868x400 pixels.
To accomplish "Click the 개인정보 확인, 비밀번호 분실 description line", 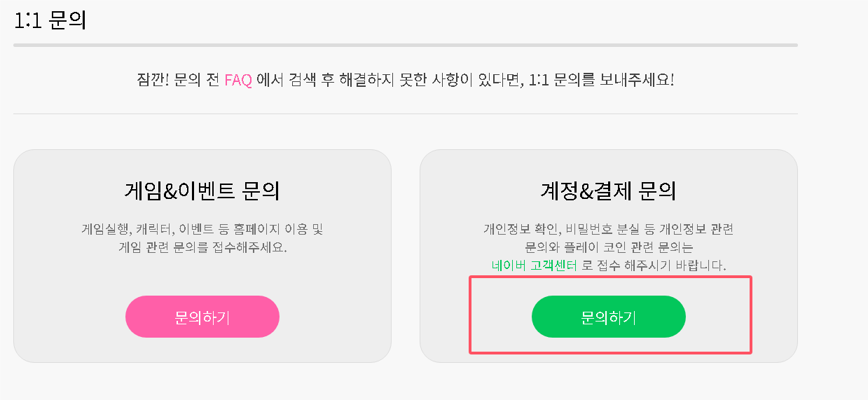I will (608, 229).
